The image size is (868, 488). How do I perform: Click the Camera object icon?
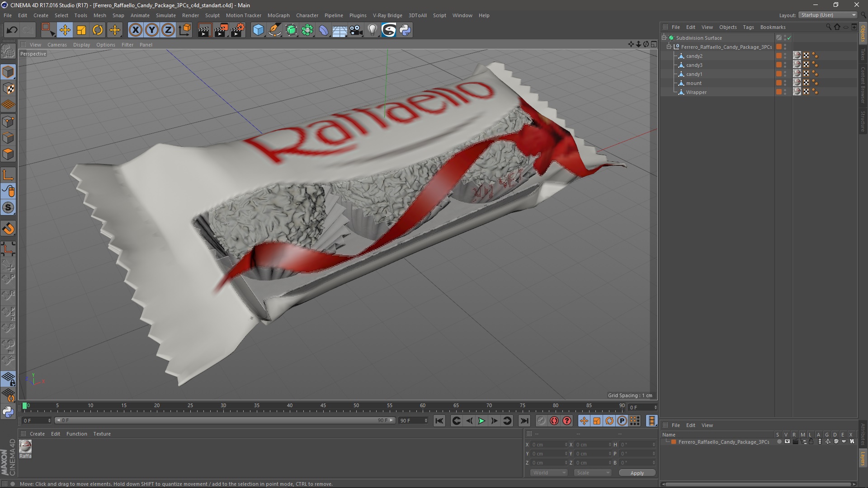tap(356, 30)
